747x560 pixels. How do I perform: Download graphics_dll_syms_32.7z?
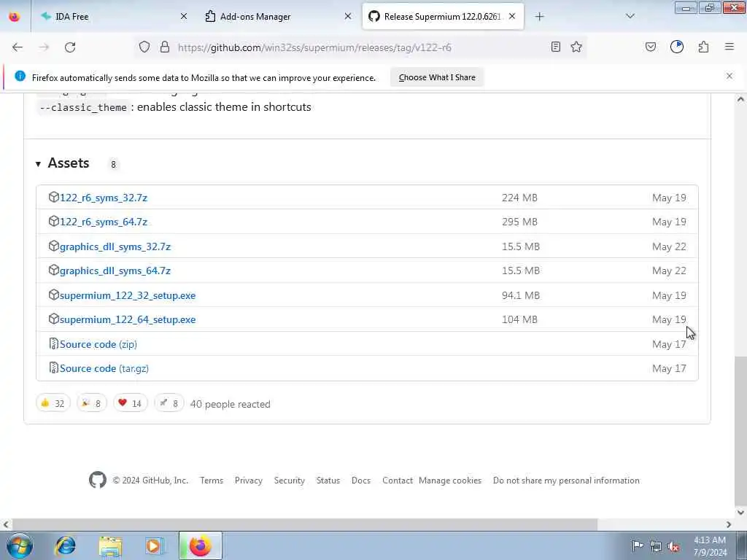(115, 246)
